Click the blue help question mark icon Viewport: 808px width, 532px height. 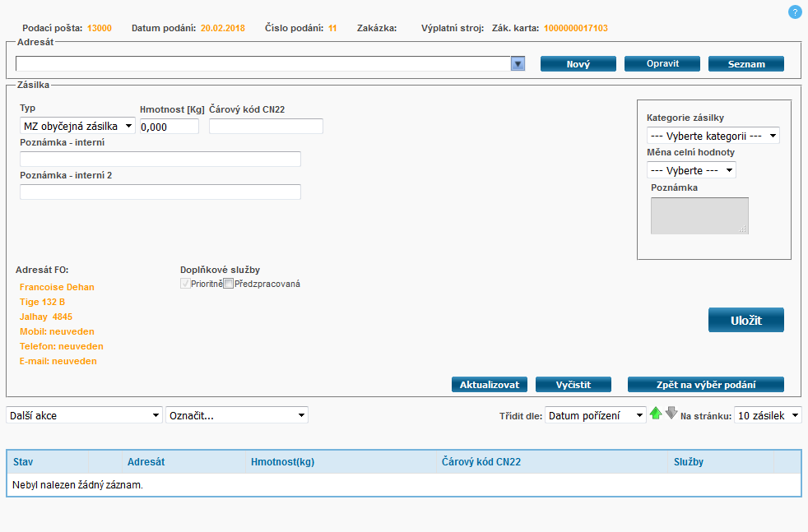click(795, 12)
